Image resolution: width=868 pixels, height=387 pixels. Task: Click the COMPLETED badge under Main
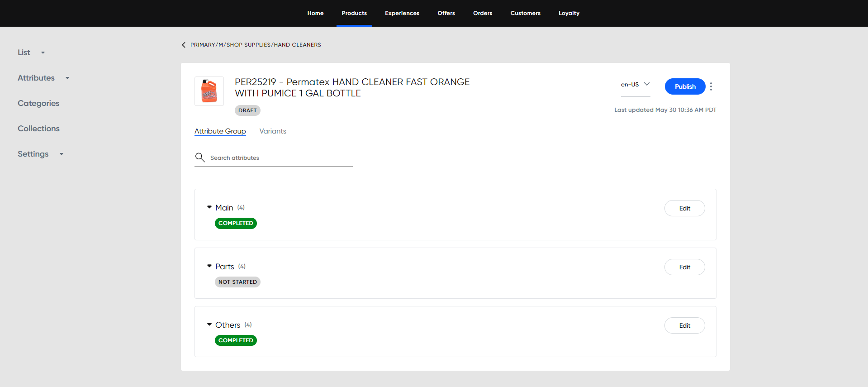236,223
